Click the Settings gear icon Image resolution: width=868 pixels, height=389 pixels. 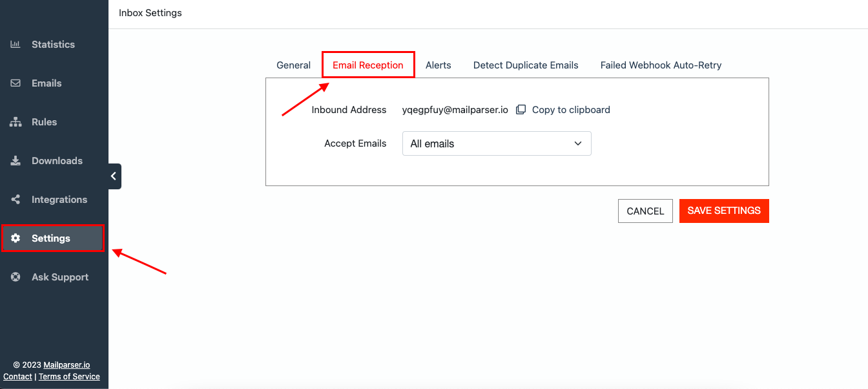tap(15, 238)
